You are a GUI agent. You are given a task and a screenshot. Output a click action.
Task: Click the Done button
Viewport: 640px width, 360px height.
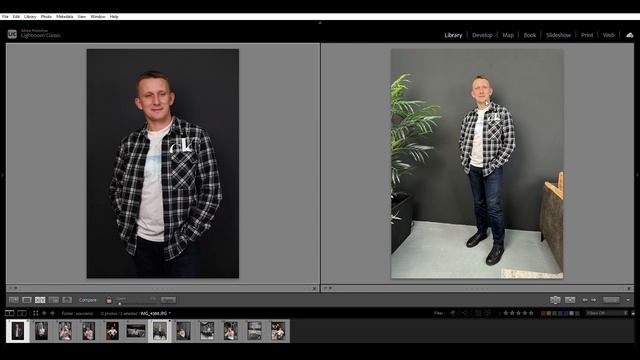pyautogui.click(x=611, y=300)
